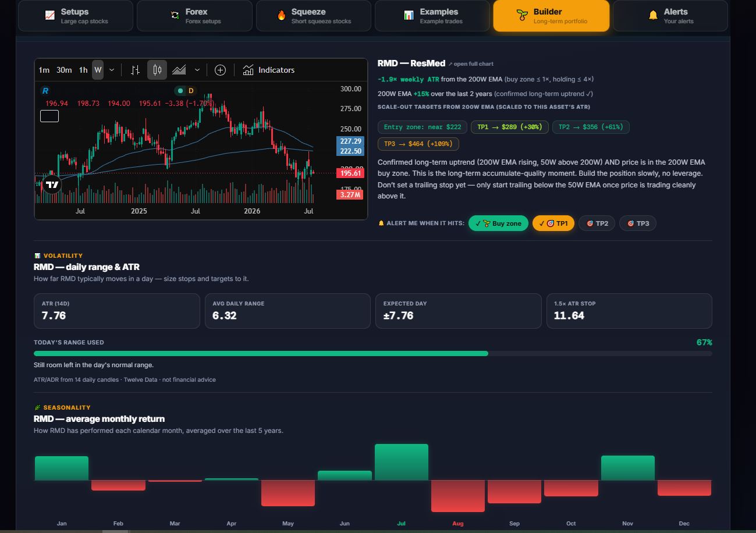Click the 'TP3 → $464 (+109%)' chip

coord(418,144)
